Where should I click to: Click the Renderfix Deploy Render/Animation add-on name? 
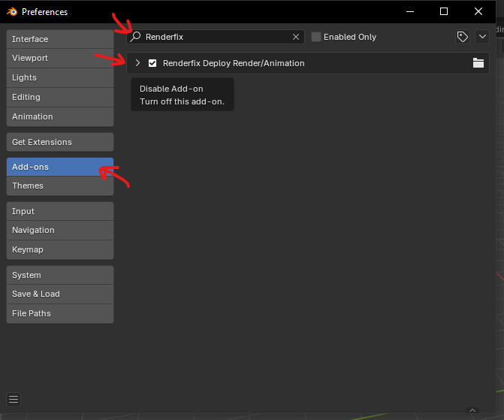pyautogui.click(x=234, y=63)
